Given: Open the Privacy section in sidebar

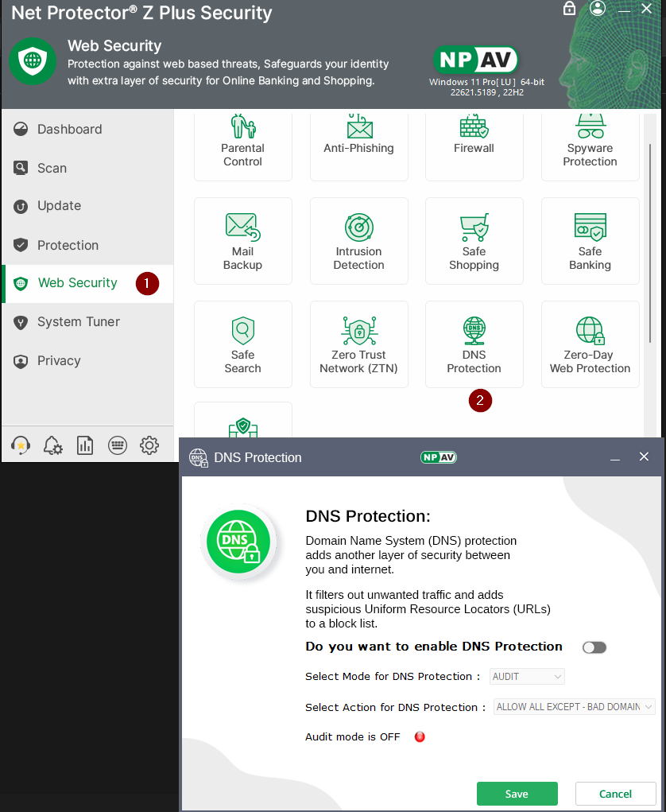Looking at the screenshot, I should [59, 361].
